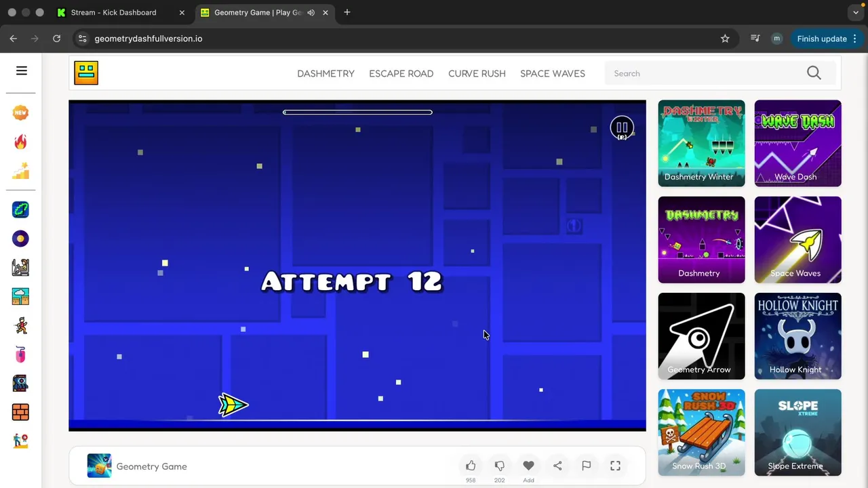The image size is (868, 488).
Task: Open the tab search dropdown arrow
Action: click(856, 12)
